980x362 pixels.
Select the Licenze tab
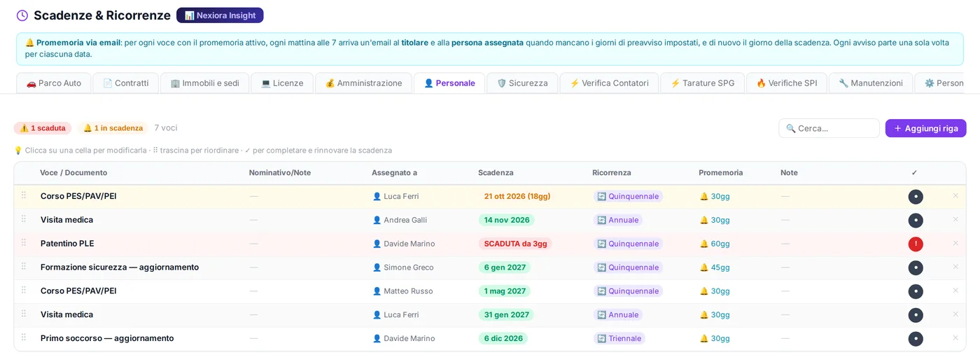point(282,83)
